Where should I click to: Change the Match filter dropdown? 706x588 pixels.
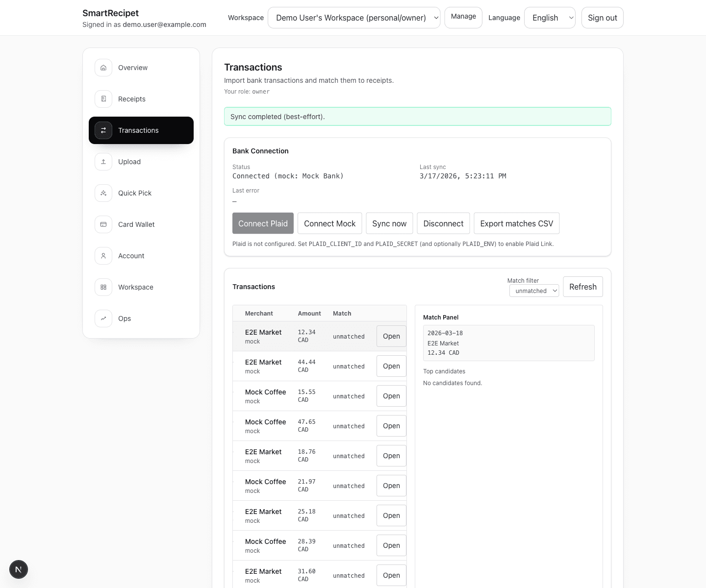click(534, 291)
